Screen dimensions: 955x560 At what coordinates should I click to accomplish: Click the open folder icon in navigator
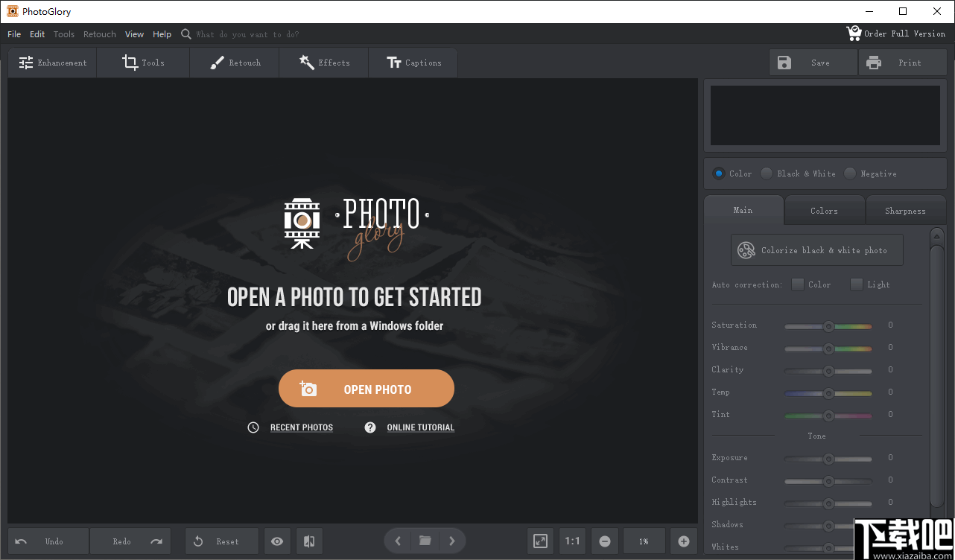tap(425, 541)
